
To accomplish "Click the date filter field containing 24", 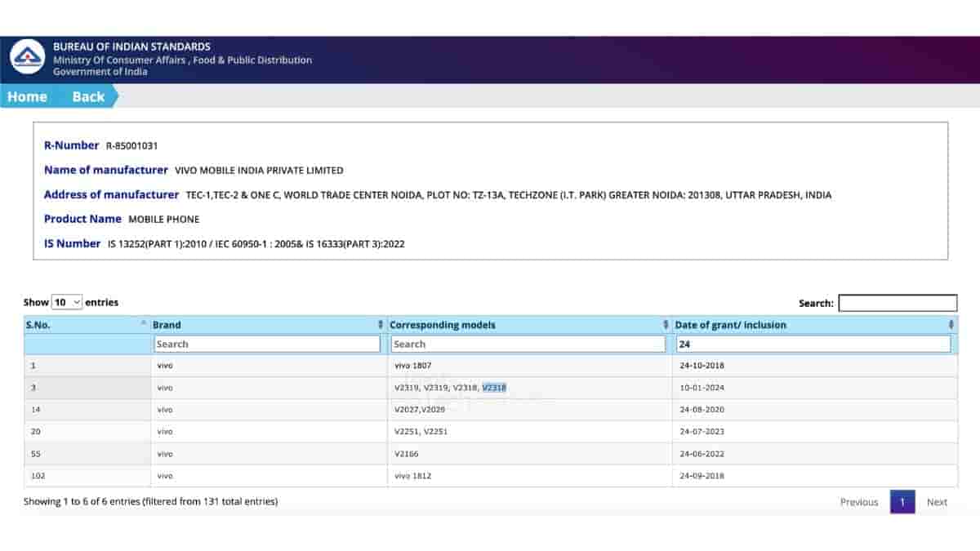I will [x=813, y=344].
